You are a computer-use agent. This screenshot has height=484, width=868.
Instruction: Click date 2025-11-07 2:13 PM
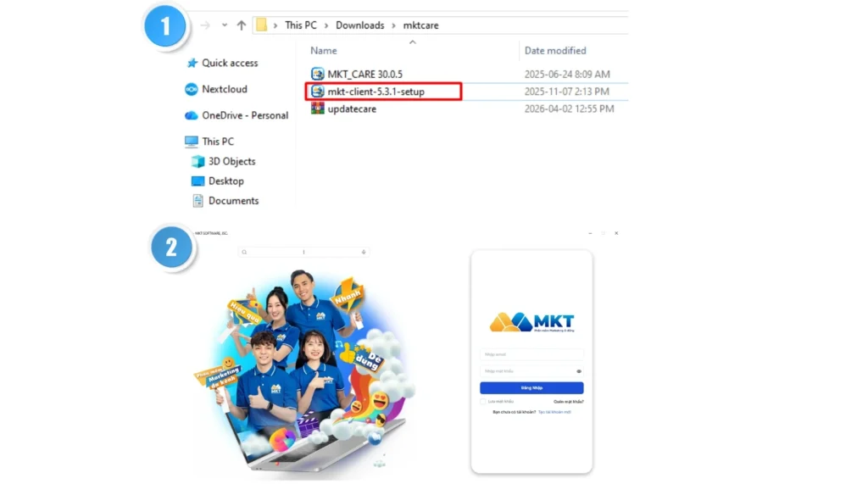tap(567, 92)
